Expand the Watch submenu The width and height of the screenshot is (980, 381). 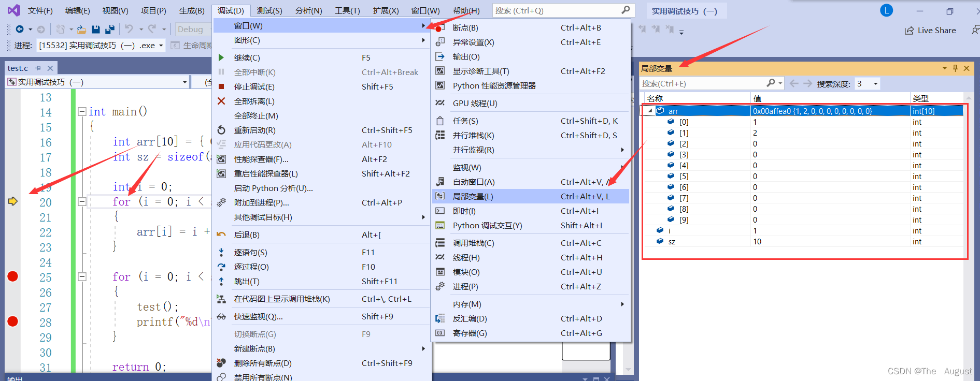[x=531, y=167]
